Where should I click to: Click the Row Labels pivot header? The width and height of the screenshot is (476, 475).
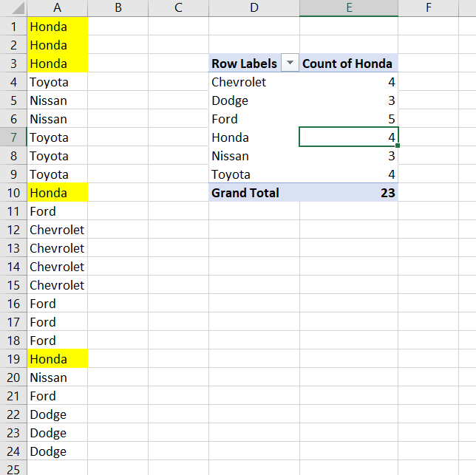[x=245, y=64]
